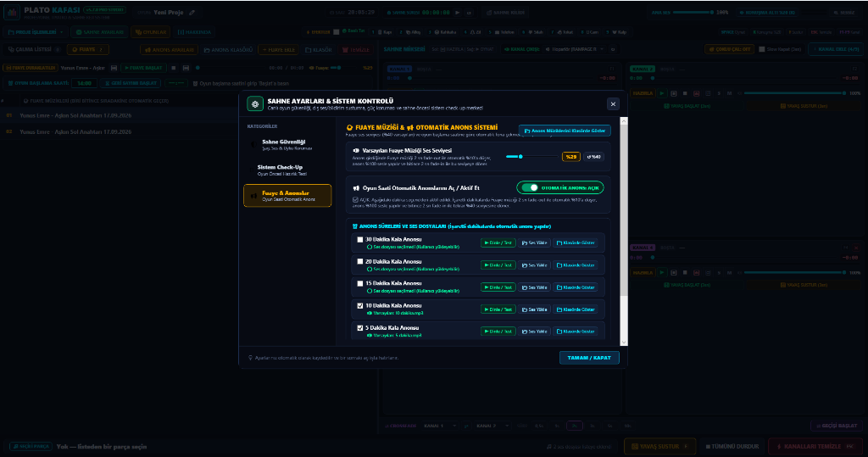Switch to Fuaye tab

point(87,49)
